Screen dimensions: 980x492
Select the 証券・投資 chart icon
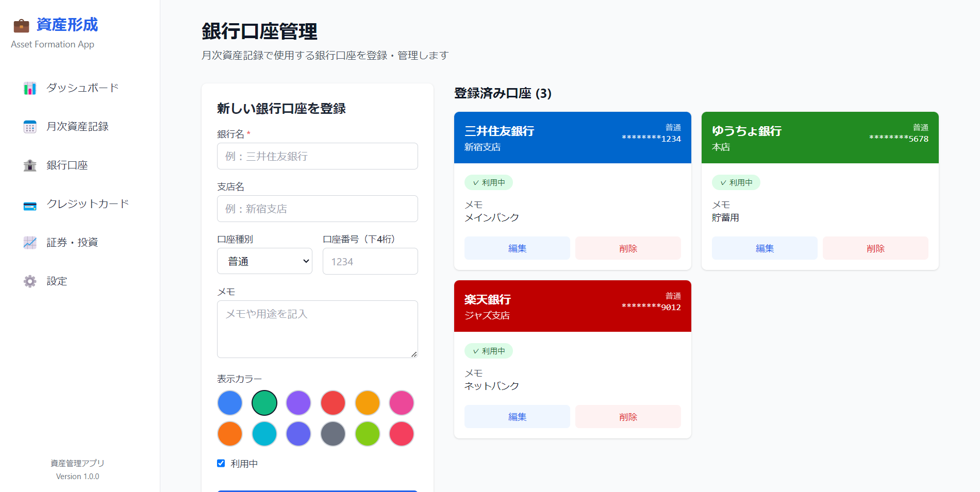29,242
